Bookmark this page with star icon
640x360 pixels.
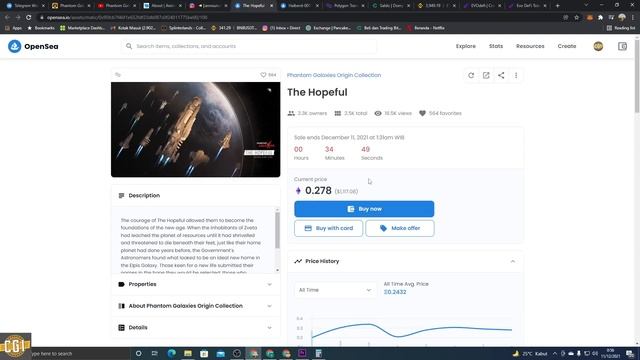(576, 18)
